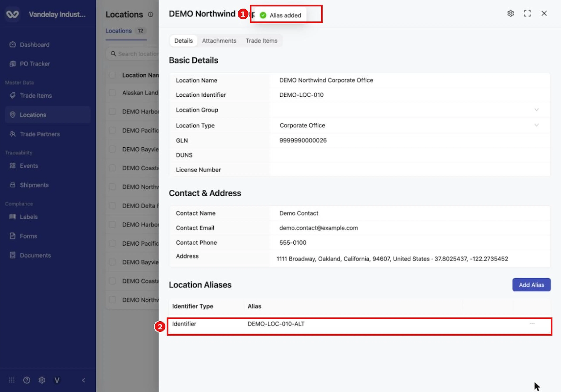The image size is (561, 392).
Task: Switch to the Trade Items tab
Action: (x=262, y=41)
